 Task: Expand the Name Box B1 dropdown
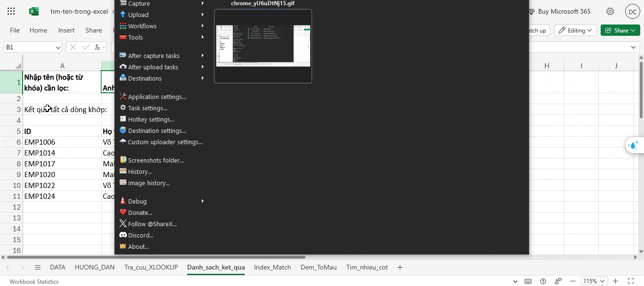[x=58, y=48]
